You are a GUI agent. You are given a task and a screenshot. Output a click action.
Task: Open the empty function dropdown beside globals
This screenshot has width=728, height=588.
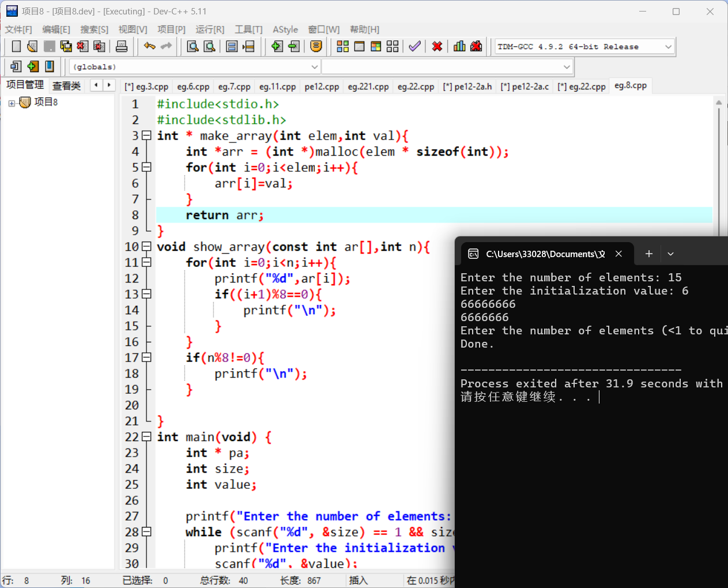(x=567, y=67)
